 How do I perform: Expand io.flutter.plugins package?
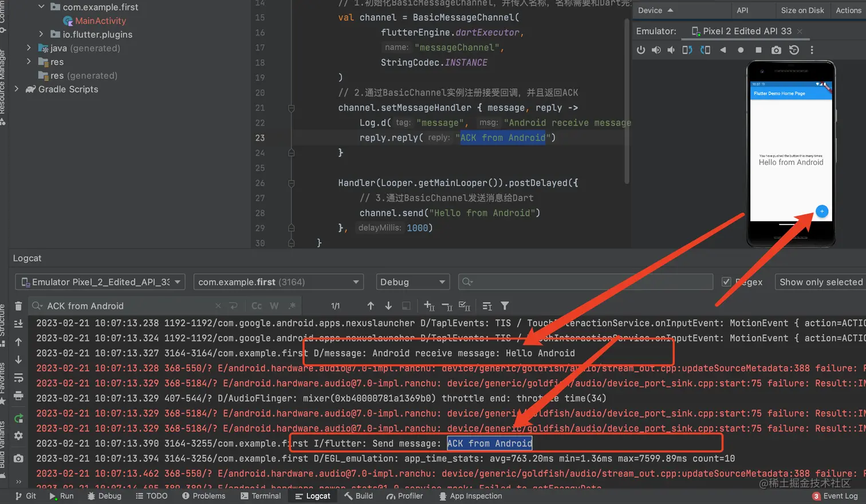41,34
